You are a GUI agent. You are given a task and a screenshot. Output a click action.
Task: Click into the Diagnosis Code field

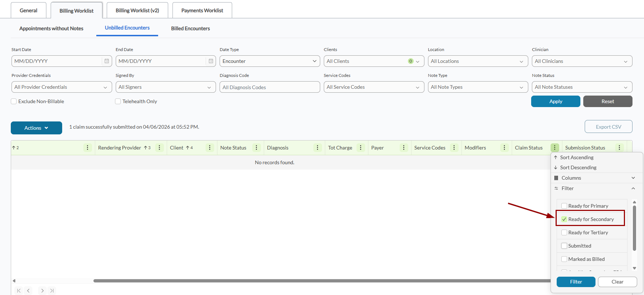click(270, 87)
